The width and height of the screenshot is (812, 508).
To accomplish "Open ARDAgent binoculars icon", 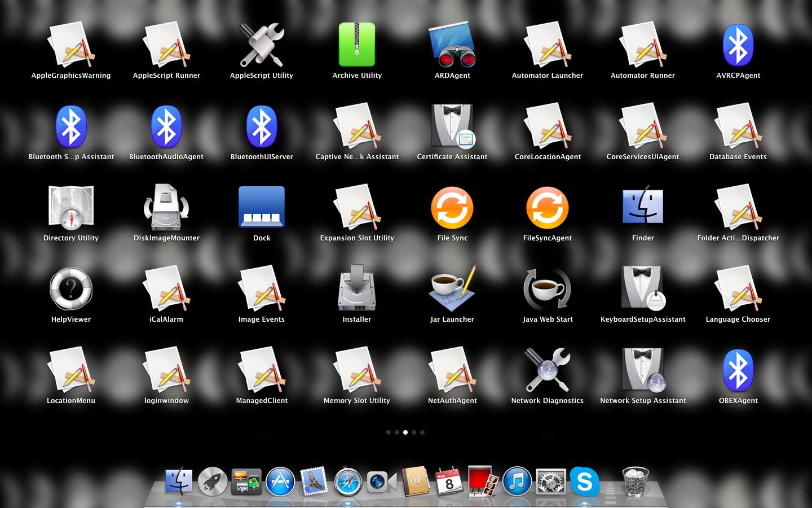I will [x=452, y=45].
